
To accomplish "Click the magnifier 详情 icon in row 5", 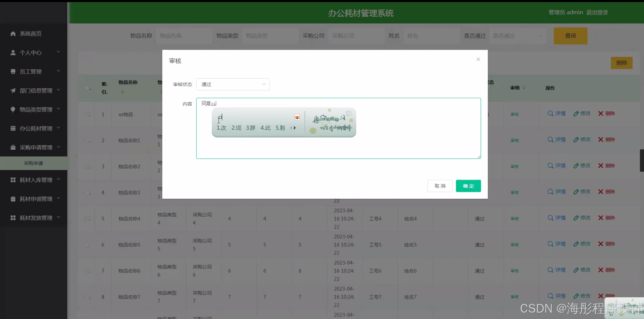I will [x=550, y=218].
